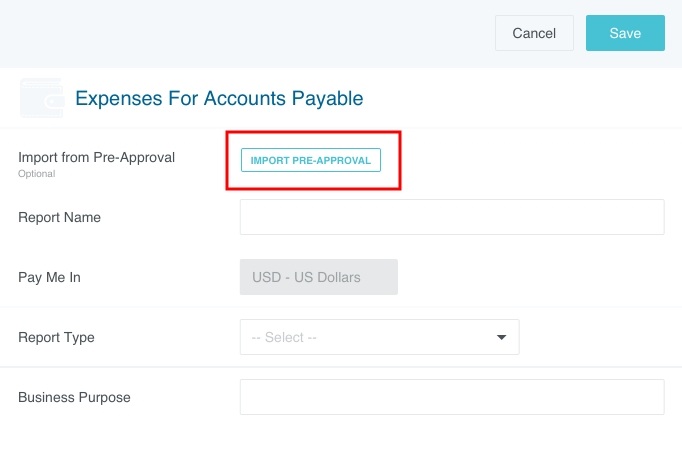This screenshot has height=452, width=682.
Task: Click the Business Purpose label
Action: (x=74, y=397)
